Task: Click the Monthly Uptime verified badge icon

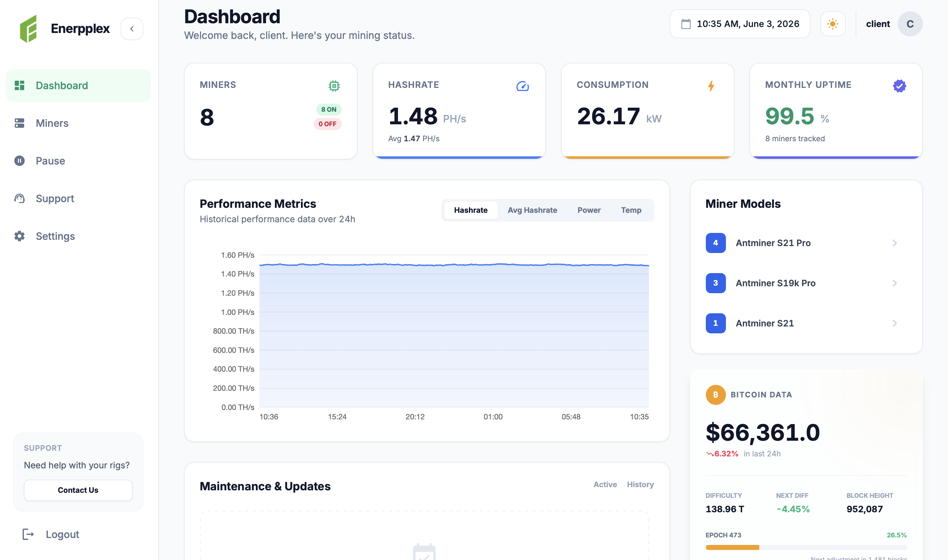Action: [900, 86]
